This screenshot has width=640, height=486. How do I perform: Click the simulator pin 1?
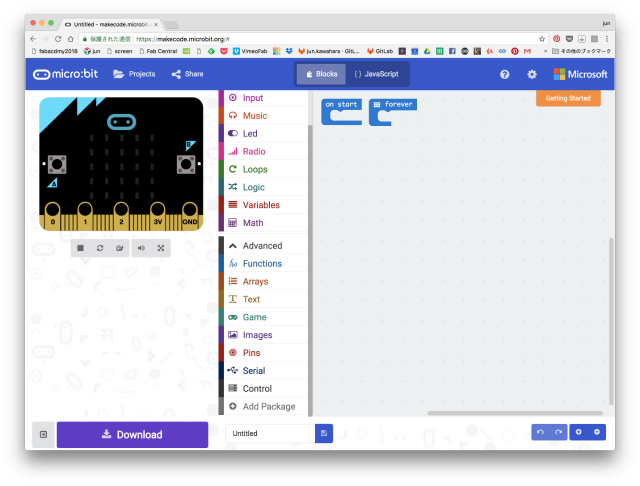[85, 215]
